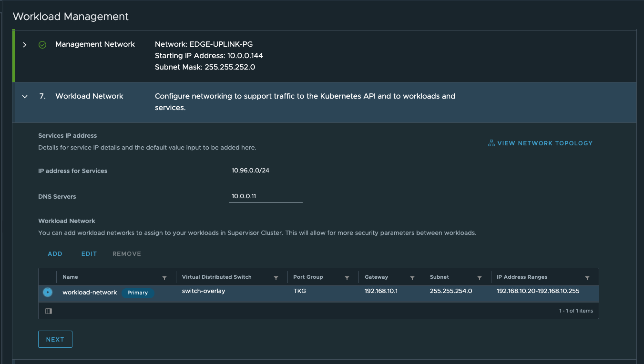Click the Port Group column filter icon

coord(347,278)
